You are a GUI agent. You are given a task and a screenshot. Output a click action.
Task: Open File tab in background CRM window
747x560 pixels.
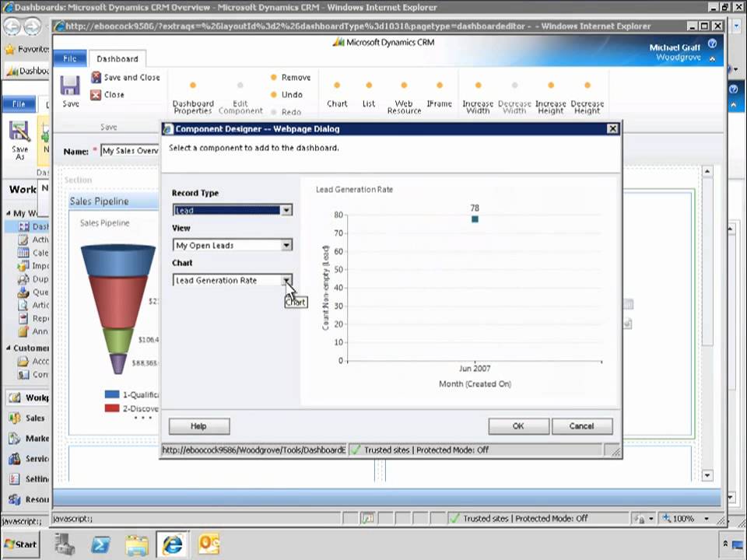(19, 103)
